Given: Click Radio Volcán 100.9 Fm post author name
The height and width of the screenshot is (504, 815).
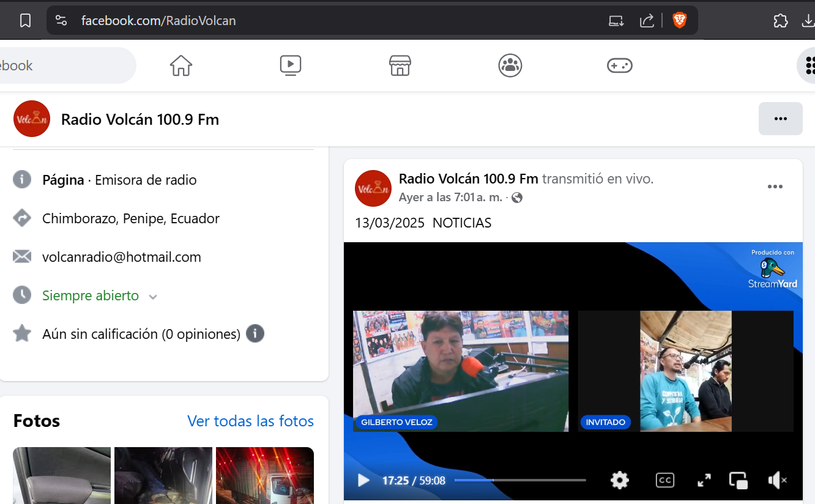Looking at the screenshot, I should 469,179.
